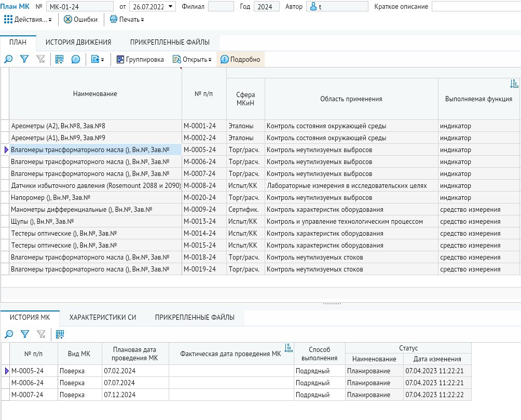
Task: Switch to the Характеристики СИ tab
Action: pos(102,317)
